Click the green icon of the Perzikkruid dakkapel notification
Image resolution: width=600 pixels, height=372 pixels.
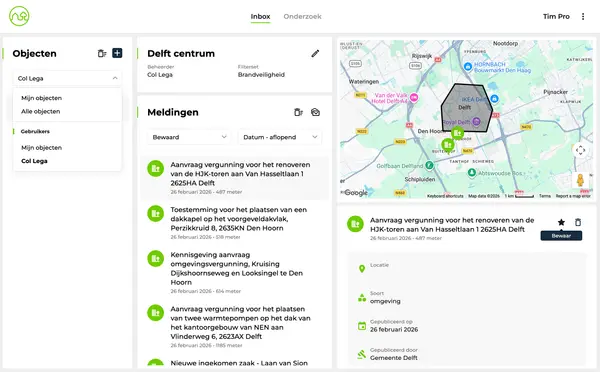point(155,214)
